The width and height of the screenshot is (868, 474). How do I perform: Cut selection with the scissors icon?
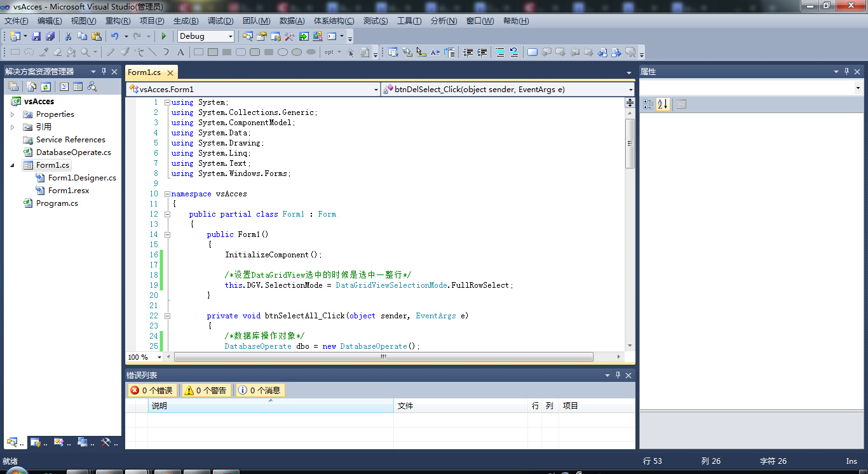coord(68,36)
